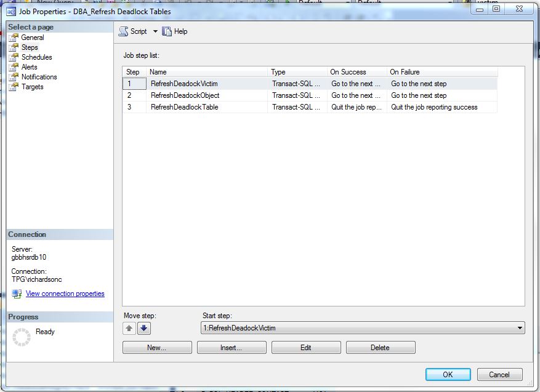Click the On Success column header

357,72
